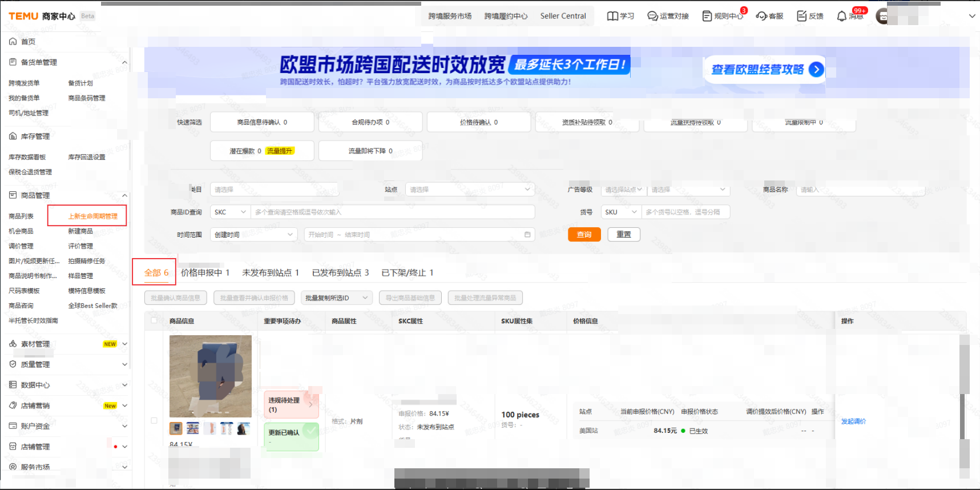Open the 请选择站点 ad level dropdown

click(x=624, y=189)
